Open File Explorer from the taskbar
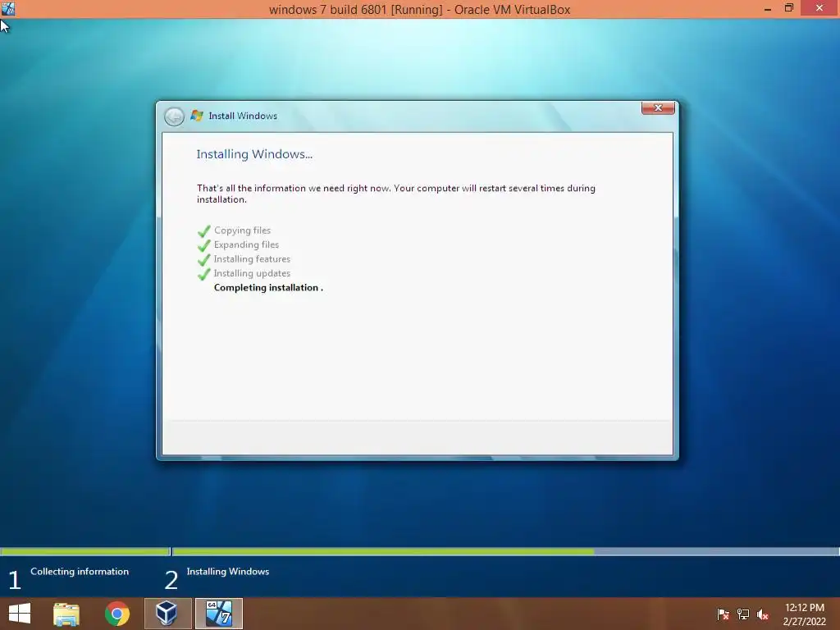The width and height of the screenshot is (840, 630). tap(66, 614)
